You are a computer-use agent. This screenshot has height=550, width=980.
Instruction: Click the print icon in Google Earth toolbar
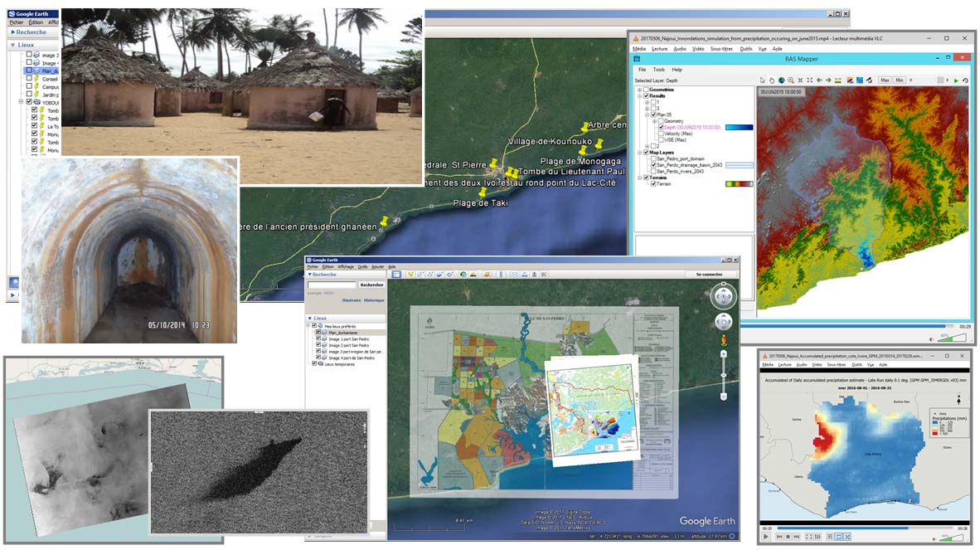[524, 275]
